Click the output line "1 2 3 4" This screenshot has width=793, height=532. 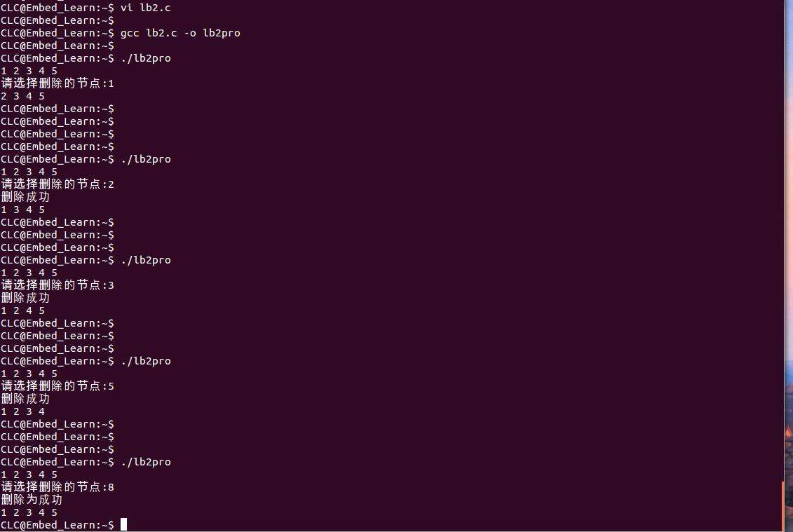tap(23, 411)
